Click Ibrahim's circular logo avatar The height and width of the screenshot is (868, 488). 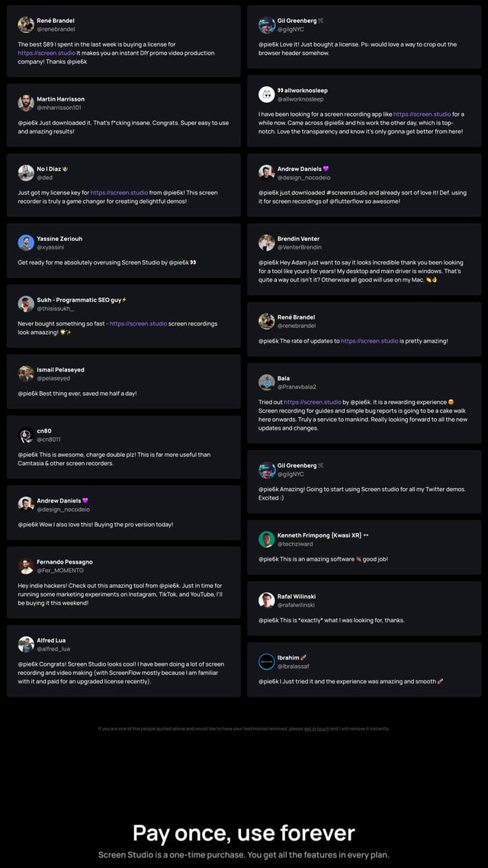pyautogui.click(x=266, y=663)
